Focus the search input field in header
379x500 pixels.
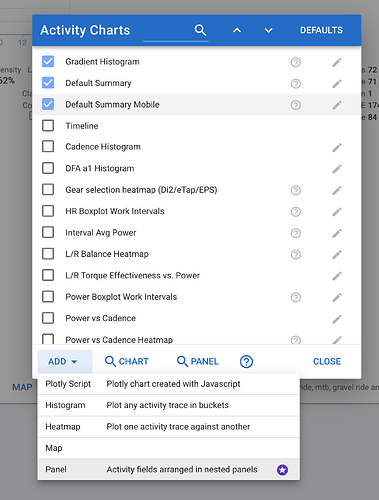[176, 33]
